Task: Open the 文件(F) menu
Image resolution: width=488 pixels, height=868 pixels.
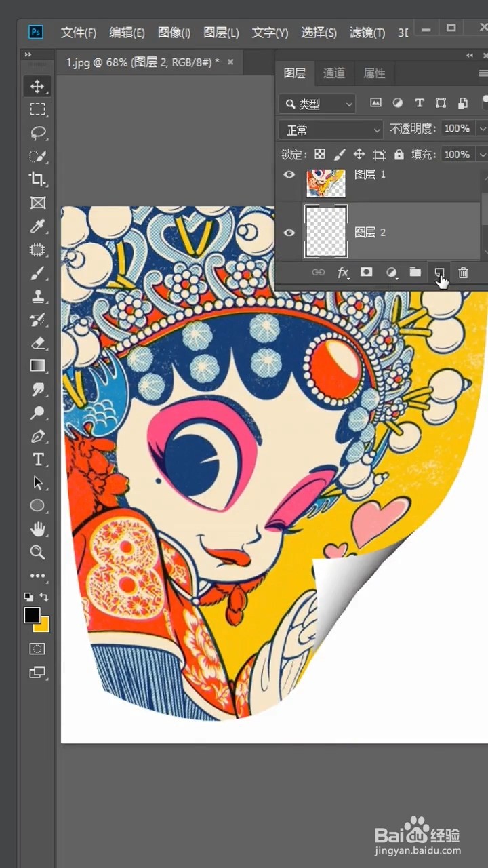Action: [x=79, y=33]
